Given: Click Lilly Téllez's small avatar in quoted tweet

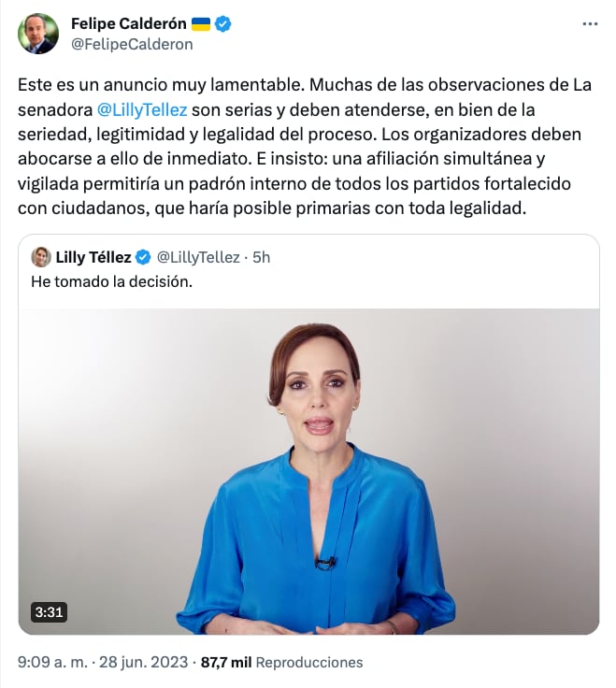Looking at the screenshot, I should coord(41,257).
